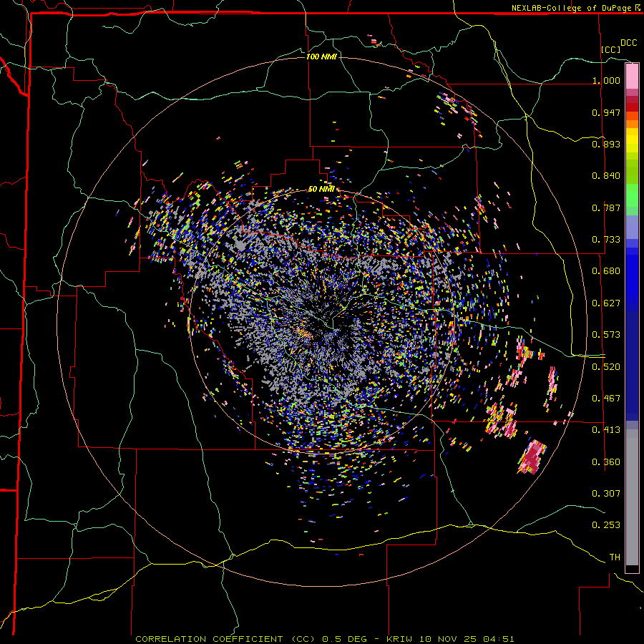Click the 0.520 color scale value
Viewport: 644px width, 644px height.
click(606, 367)
